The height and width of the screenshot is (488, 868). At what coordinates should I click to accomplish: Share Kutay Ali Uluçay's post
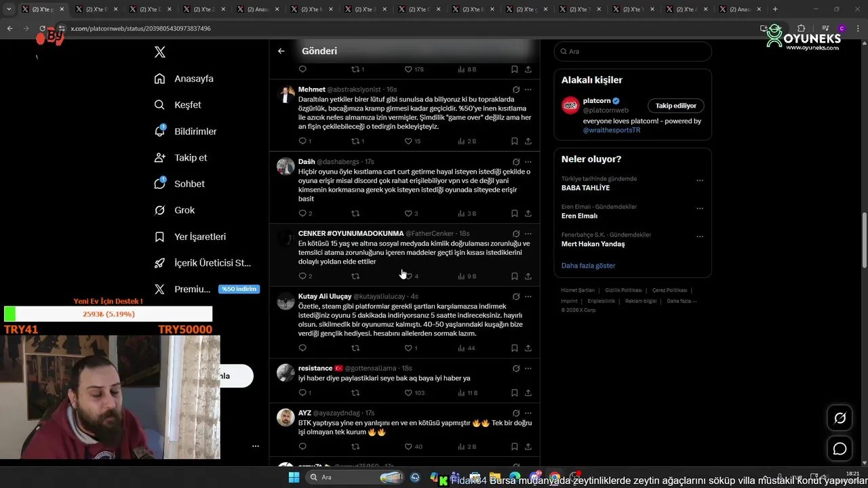(x=528, y=348)
